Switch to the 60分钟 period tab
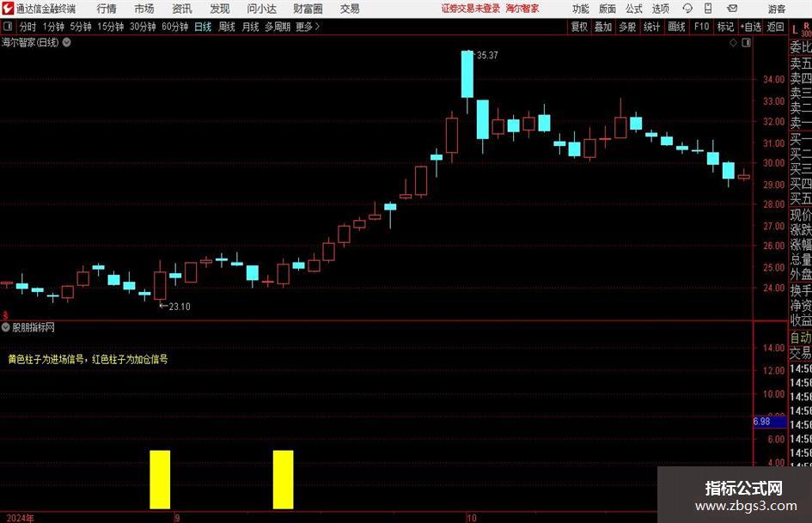The width and height of the screenshot is (812, 523). [x=175, y=27]
